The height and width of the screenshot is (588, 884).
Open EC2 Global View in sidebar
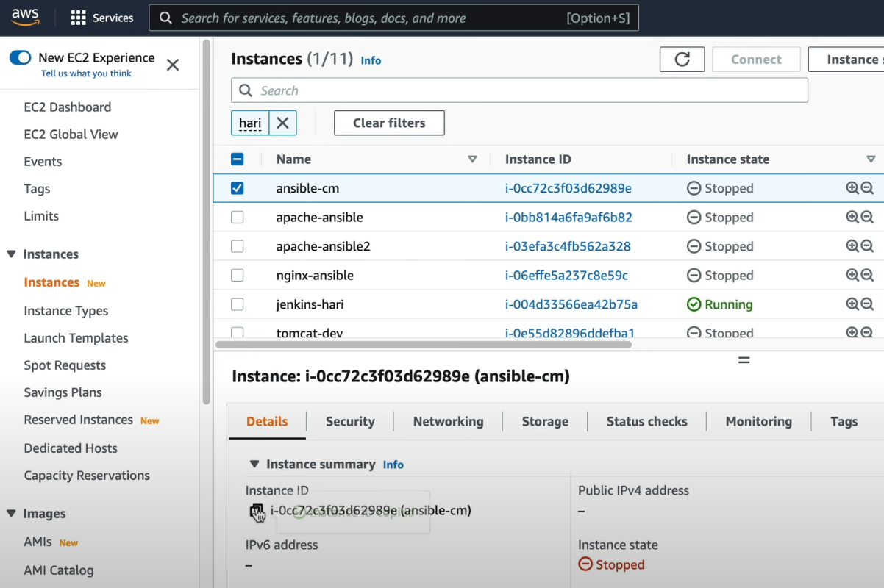click(x=71, y=135)
